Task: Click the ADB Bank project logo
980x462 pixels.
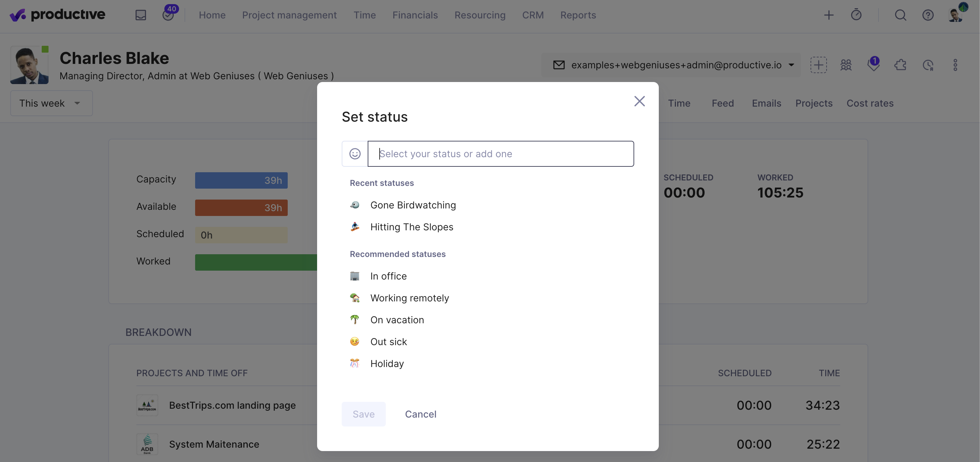Action: coord(147,444)
